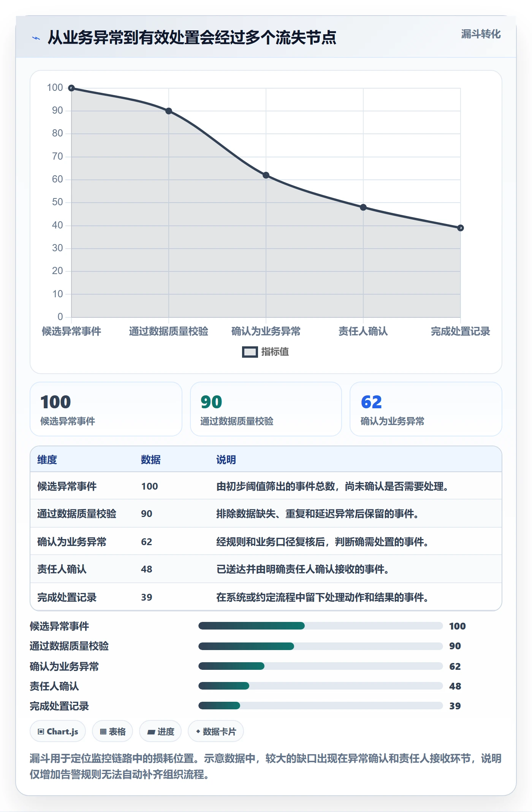Select the 确认为业务异常 table row name
532x812 pixels.
tap(72, 542)
